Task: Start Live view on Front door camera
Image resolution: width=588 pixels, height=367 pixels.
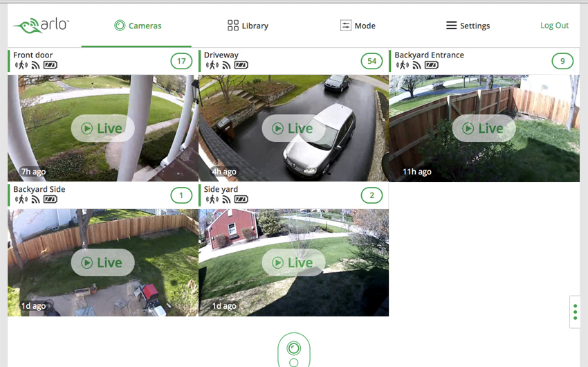Action: 102,128
